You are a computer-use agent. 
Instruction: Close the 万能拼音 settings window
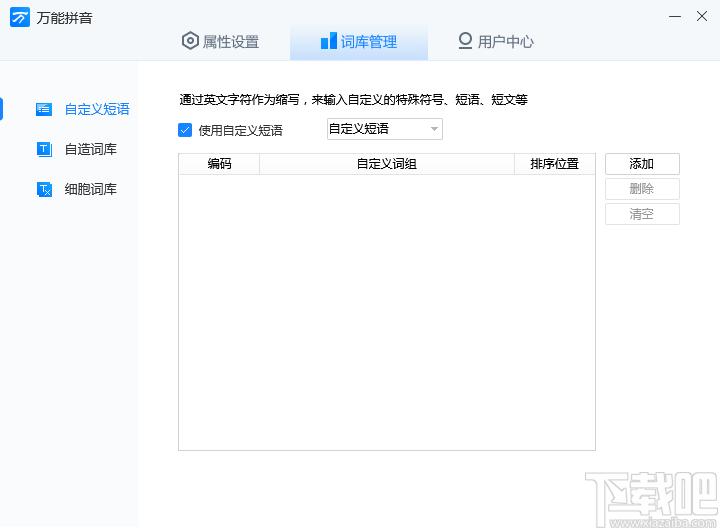tap(702, 17)
